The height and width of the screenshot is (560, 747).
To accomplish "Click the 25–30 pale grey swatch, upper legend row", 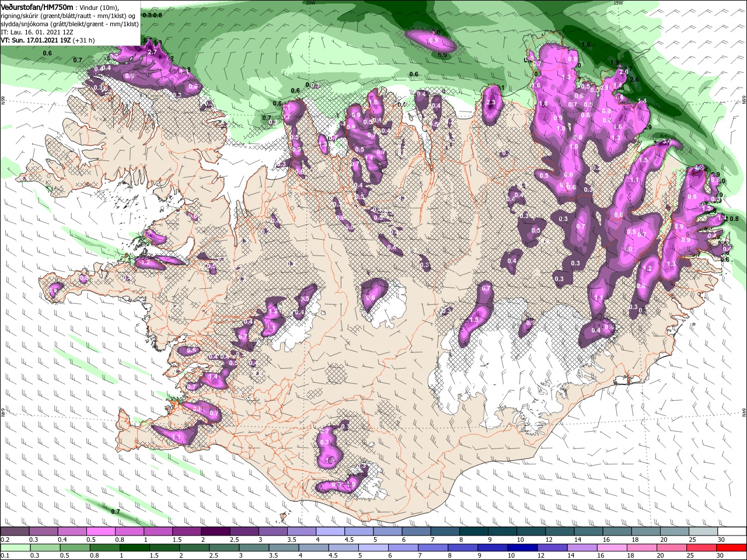I will (704, 531).
